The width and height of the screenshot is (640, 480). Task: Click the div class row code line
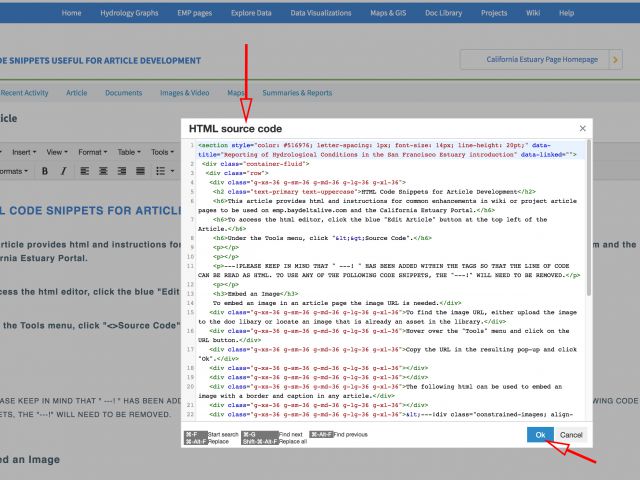[x=237, y=173]
